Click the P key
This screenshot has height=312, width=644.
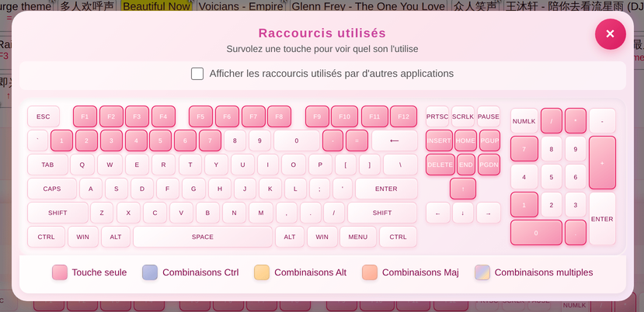pyautogui.click(x=320, y=165)
